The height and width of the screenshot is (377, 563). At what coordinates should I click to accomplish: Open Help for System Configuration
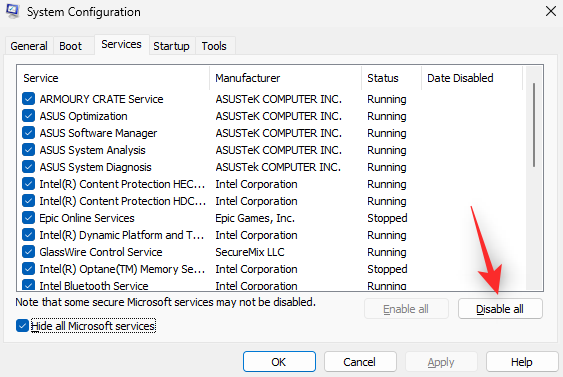pyautogui.click(x=522, y=362)
